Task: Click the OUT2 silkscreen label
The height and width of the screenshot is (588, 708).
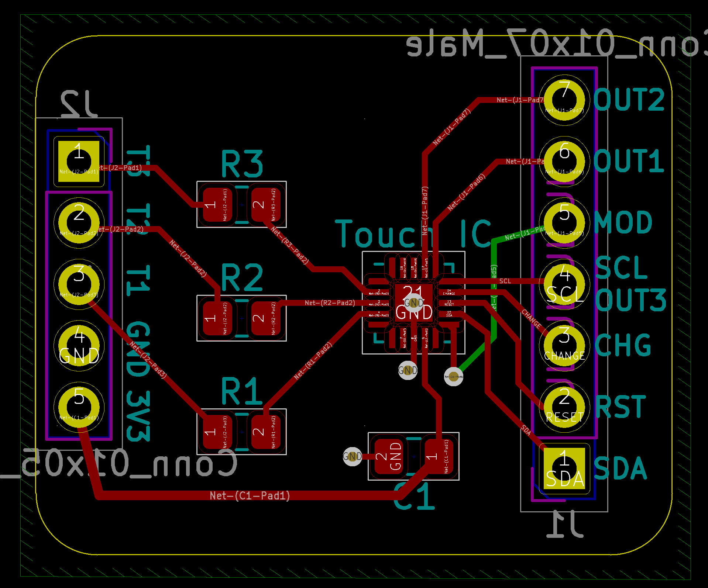Action: [x=629, y=100]
